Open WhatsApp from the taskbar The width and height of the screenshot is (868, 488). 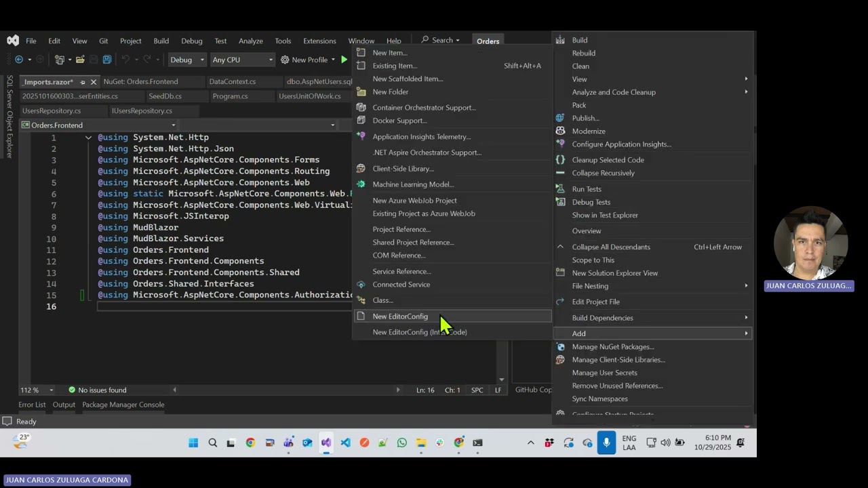tap(402, 443)
